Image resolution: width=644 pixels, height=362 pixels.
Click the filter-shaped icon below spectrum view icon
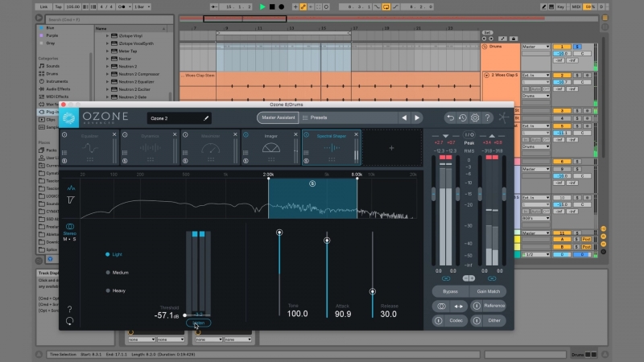71,200
